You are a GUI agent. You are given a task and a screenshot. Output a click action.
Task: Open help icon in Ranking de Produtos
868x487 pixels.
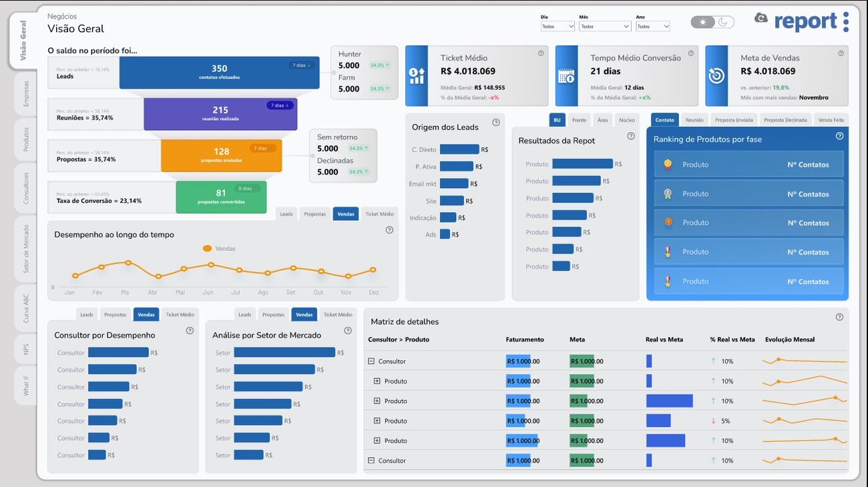(x=839, y=136)
